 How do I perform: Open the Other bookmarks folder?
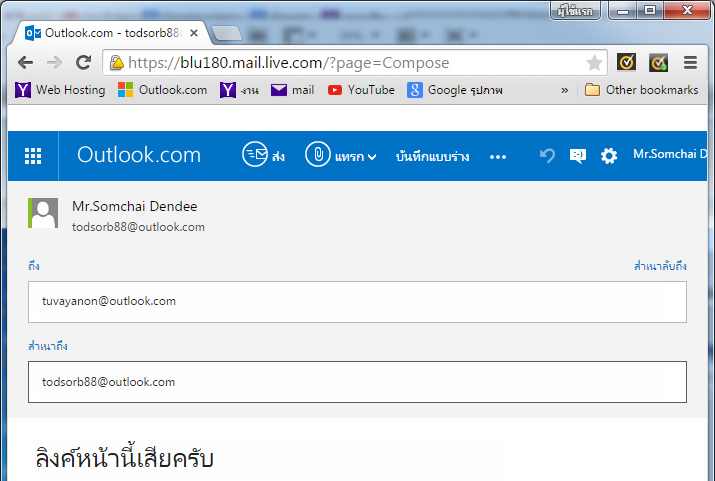[x=642, y=90]
